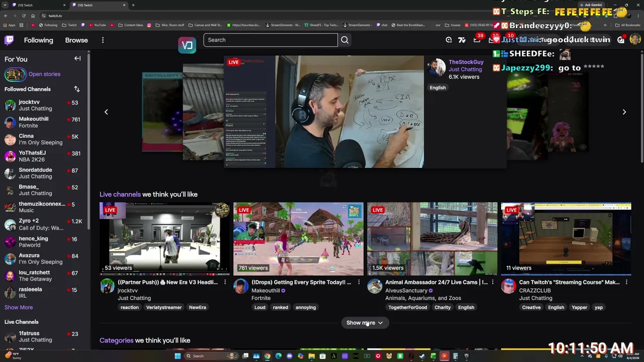
Task: Play the featured TheStockGuy live stream
Action: click(324, 112)
